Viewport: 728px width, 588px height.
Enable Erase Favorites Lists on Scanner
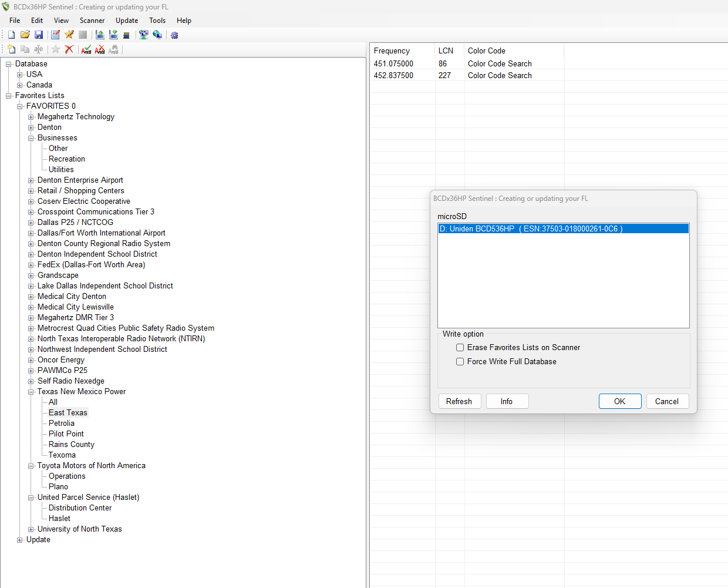(x=460, y=348)
